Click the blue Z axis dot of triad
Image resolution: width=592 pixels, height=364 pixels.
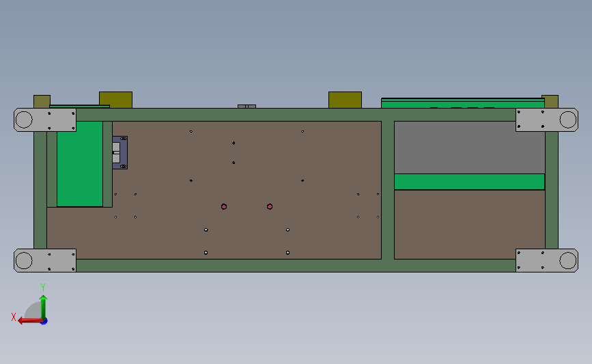(44, 322)
